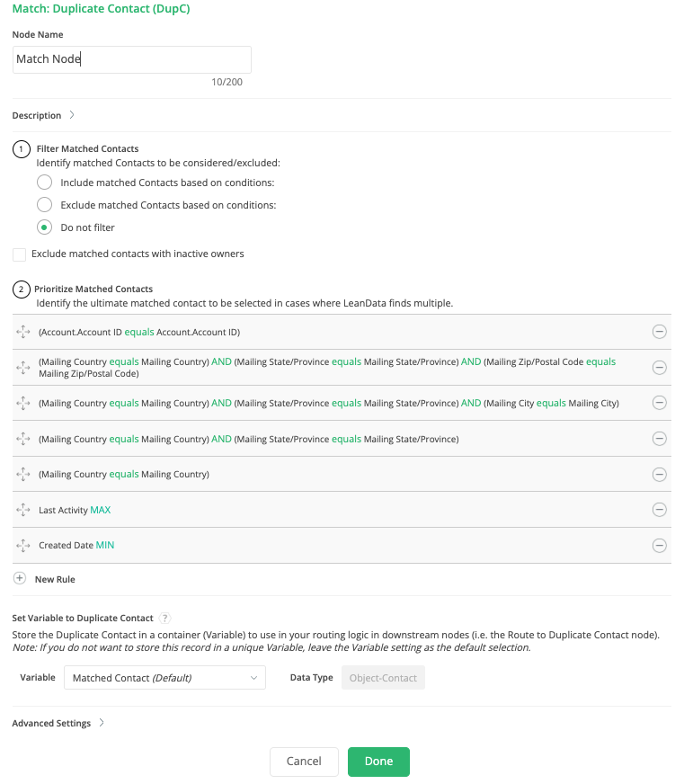Click the Cancel button
Screen dimensions: 684x784
pyautogui.click(x=304, y=760)
